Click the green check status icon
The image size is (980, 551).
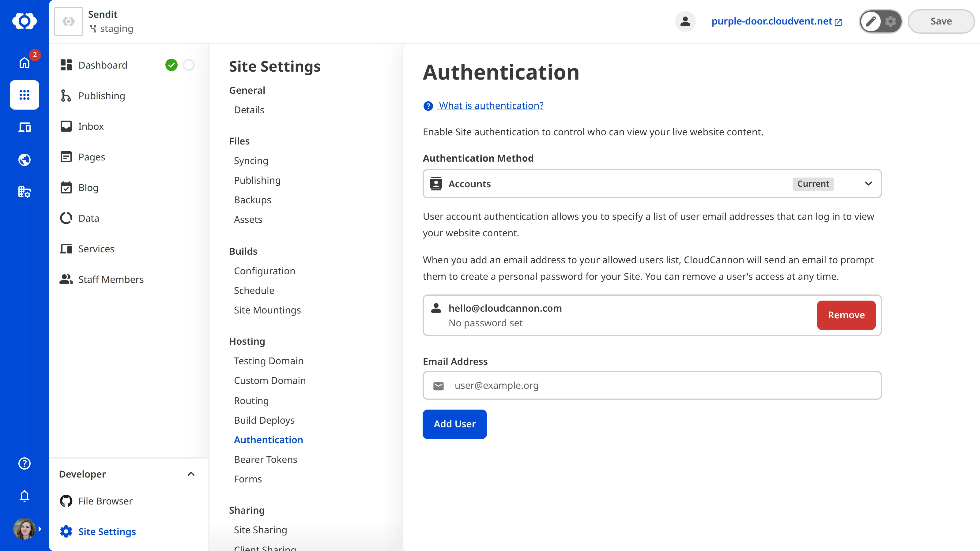(x=171, y=65)
